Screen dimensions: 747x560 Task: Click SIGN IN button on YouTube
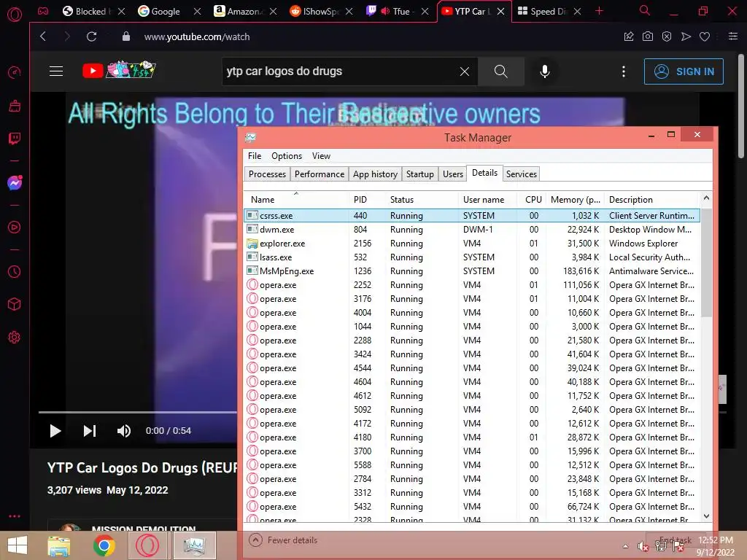683,71
